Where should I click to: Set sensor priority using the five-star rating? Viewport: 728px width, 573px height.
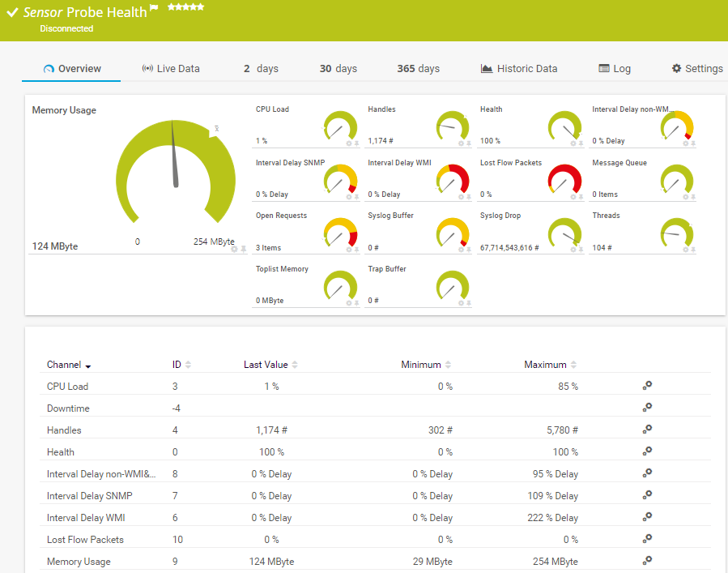click(x=185, y=6)
